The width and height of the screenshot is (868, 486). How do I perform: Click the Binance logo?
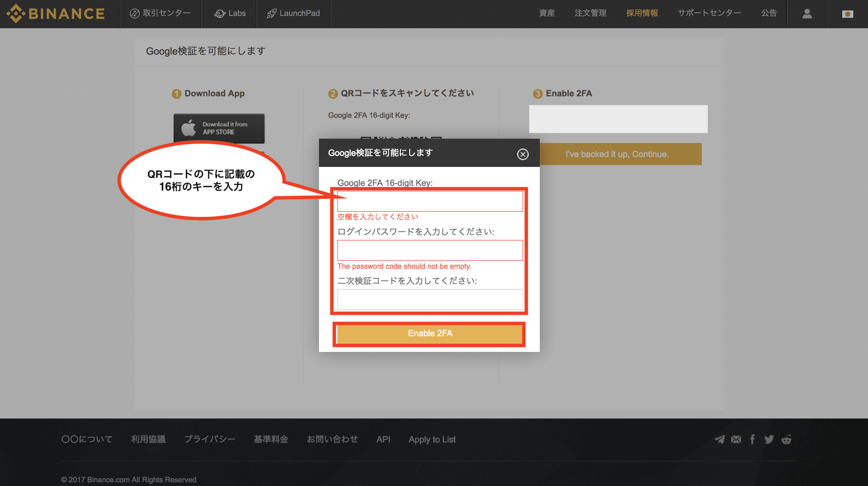click(56, 13)
